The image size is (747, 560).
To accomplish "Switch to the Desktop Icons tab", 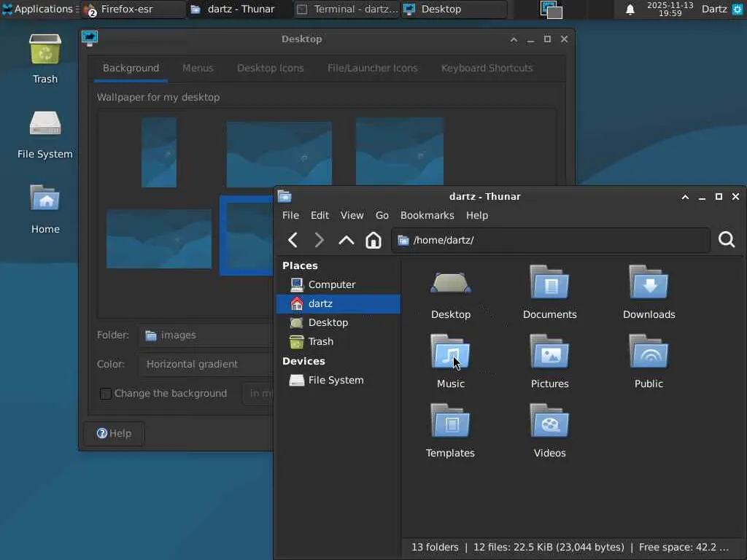I will pos(270,68).
